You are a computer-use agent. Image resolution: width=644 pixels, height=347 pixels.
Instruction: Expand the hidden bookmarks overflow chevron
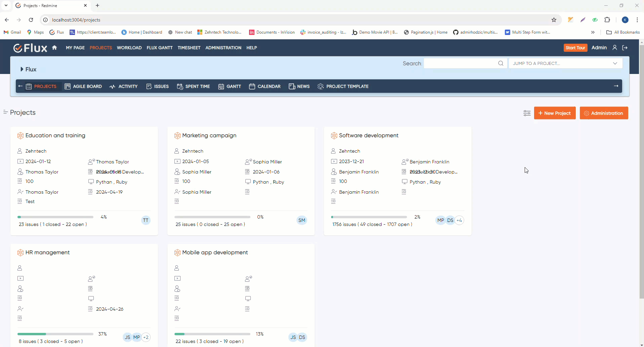[593, 32]
